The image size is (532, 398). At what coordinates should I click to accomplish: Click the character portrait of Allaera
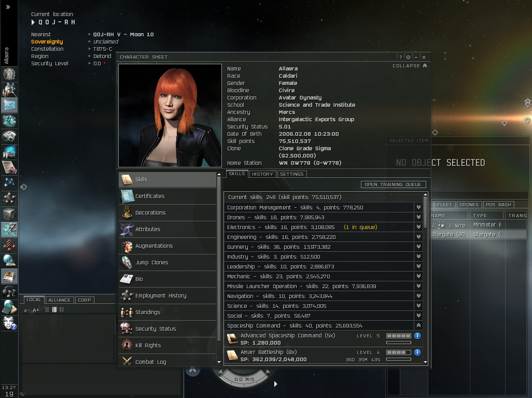[170, 116]
